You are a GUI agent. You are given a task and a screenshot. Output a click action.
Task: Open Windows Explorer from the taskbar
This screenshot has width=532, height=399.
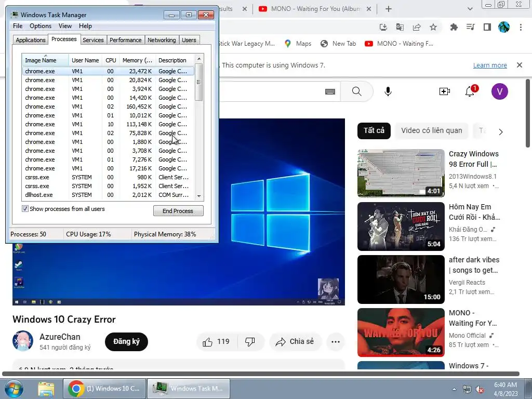[x=46, y=389]
